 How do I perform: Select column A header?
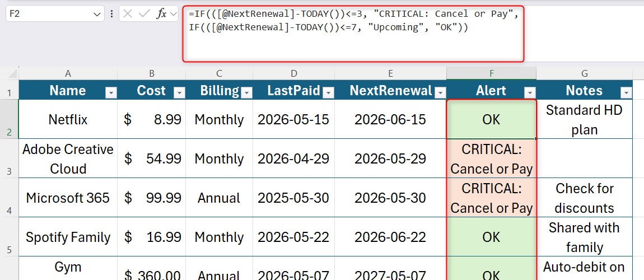(x=68, y=73)
